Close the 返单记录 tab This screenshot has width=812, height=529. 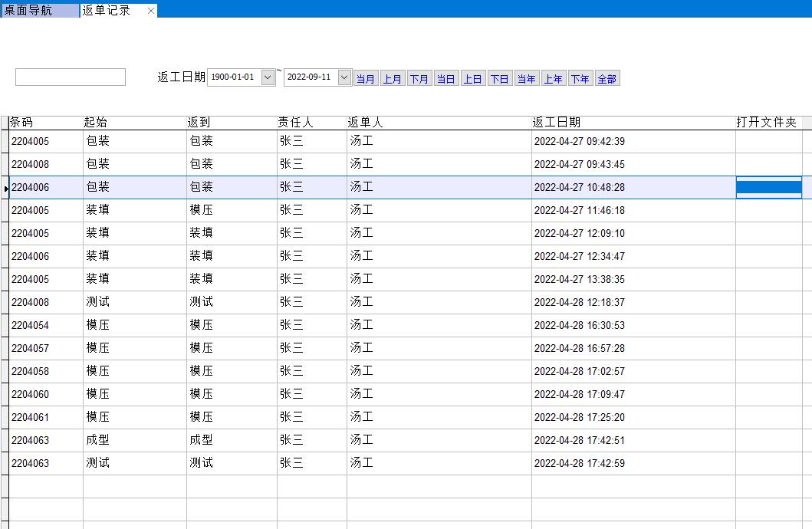click(151, 11)
